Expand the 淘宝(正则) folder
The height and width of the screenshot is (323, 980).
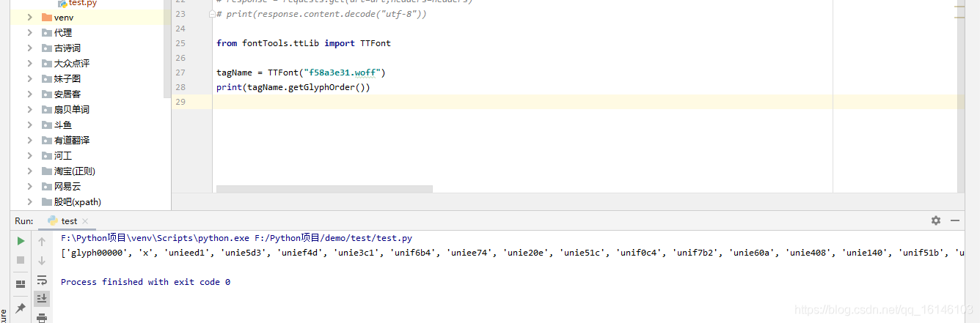click(29, 171)
